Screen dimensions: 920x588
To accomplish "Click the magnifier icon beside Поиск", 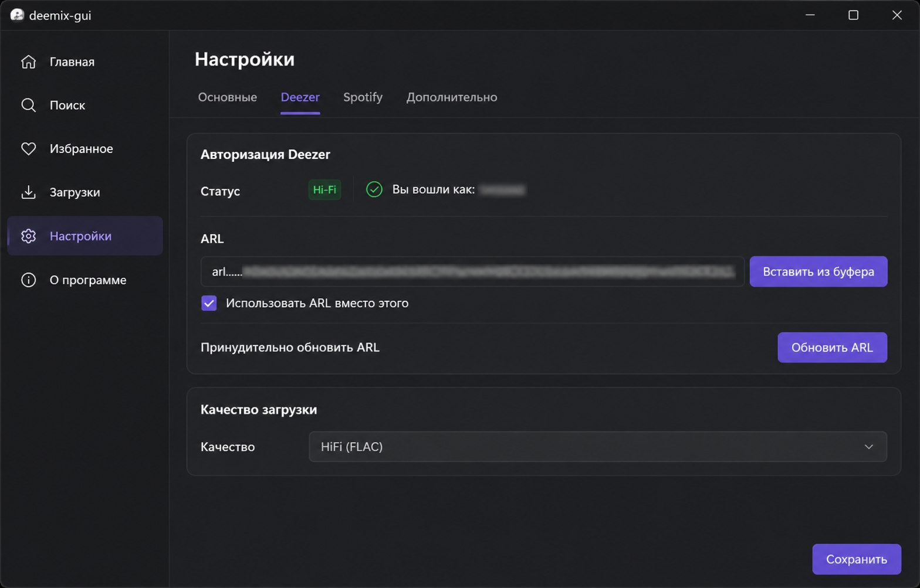I will point(28,105).
